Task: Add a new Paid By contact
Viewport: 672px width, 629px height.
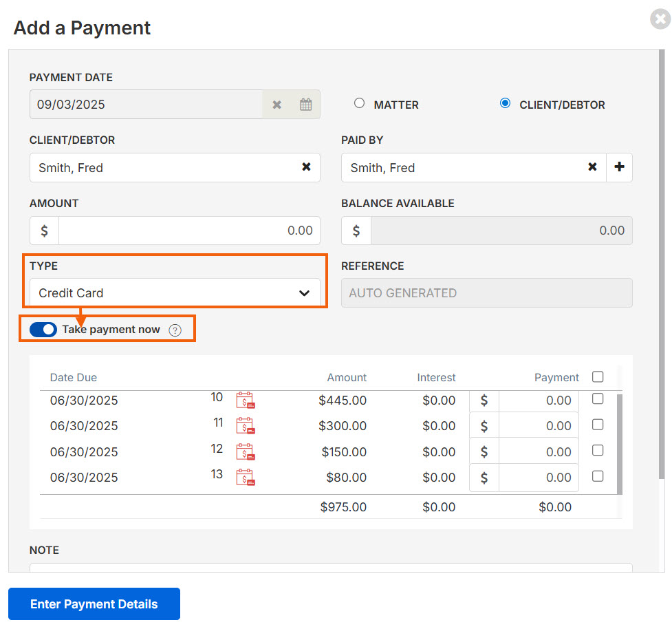Action: point(619,167)
